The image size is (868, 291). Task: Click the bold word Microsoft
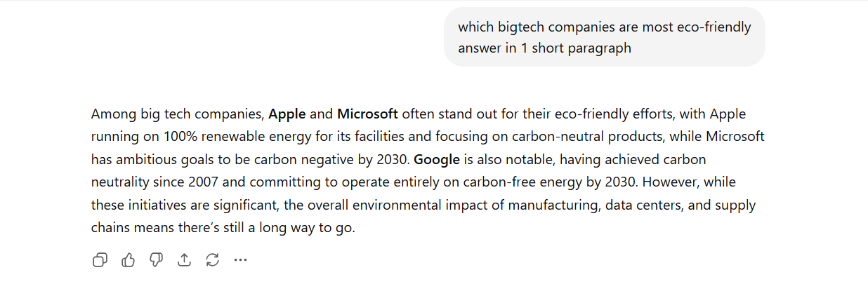(367, 114)
